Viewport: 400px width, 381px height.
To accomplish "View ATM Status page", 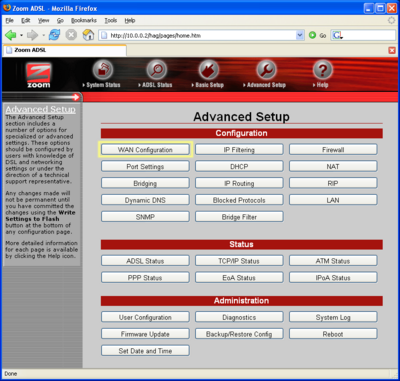I will tap(333, 261).
